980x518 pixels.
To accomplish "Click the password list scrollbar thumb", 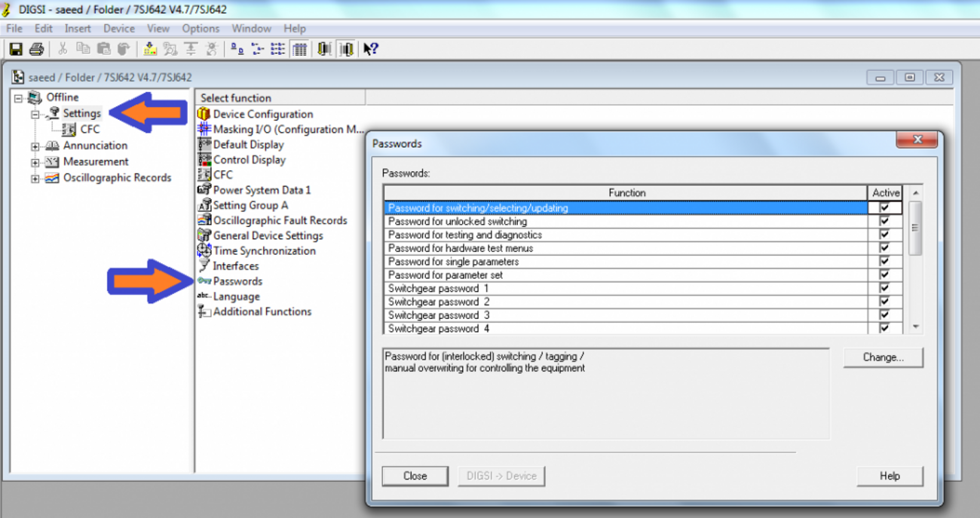I will [x=915, y=228].
